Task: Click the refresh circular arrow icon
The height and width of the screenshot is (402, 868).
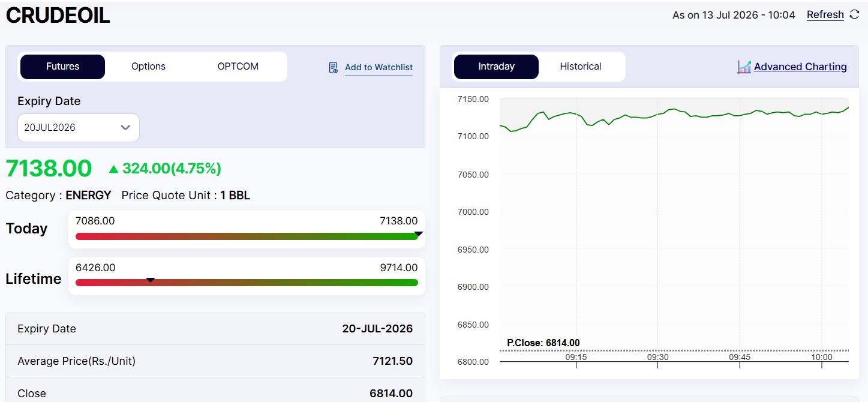Action: (854, 15)
